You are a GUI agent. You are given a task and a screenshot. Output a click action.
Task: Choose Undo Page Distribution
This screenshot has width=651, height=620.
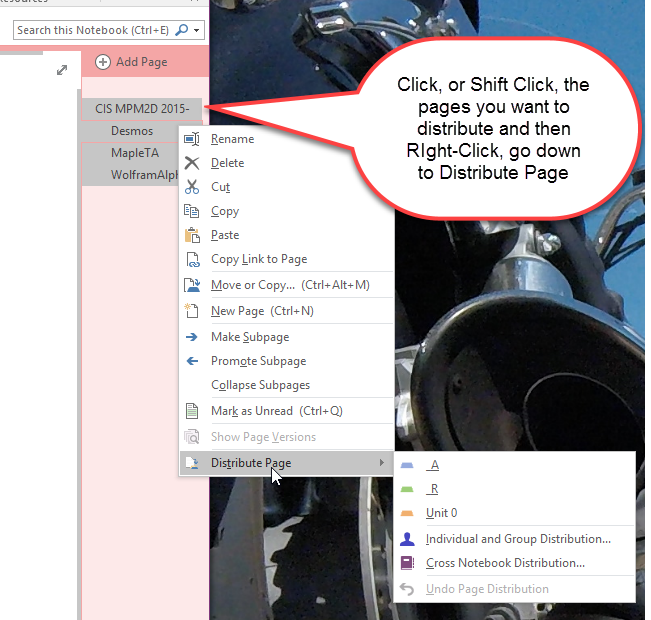(x=514, y=589)
